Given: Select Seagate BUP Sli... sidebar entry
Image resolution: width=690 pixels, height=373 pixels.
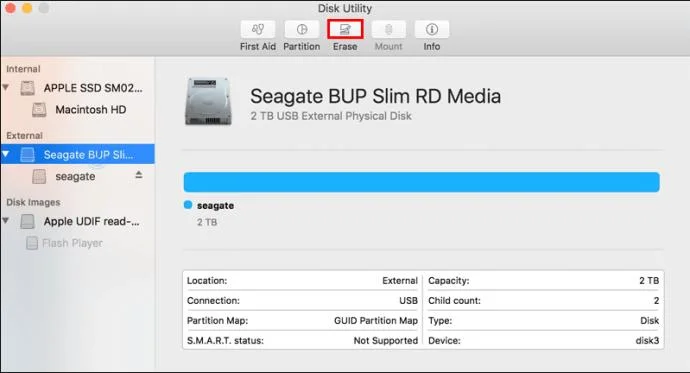Looking at the screenshot, I should [77, 154].
